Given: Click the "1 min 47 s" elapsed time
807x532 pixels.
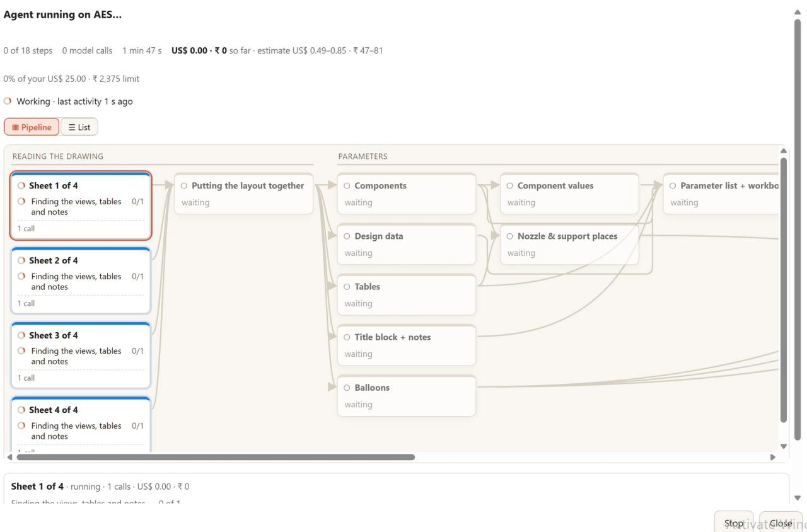Looking at the screenshot, I should pos(142,50).
